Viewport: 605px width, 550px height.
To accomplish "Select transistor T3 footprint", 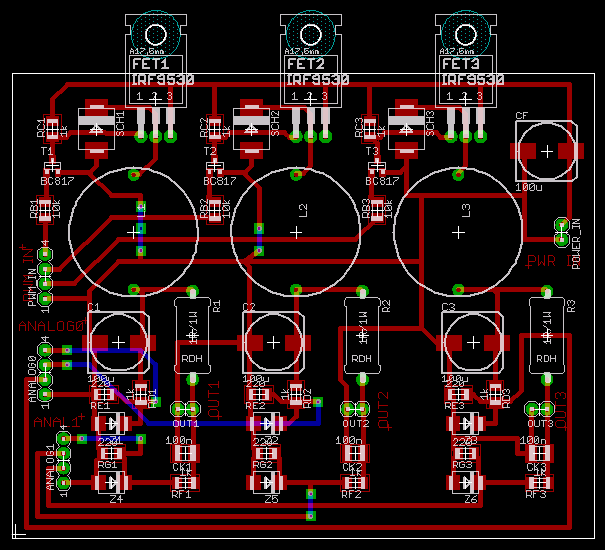I will coord(377,167).
